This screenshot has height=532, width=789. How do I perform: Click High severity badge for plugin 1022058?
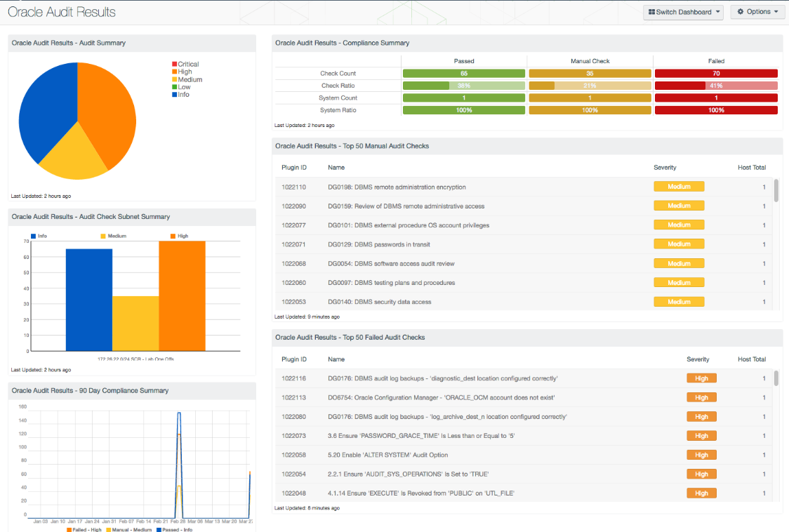tap(701, 455)
